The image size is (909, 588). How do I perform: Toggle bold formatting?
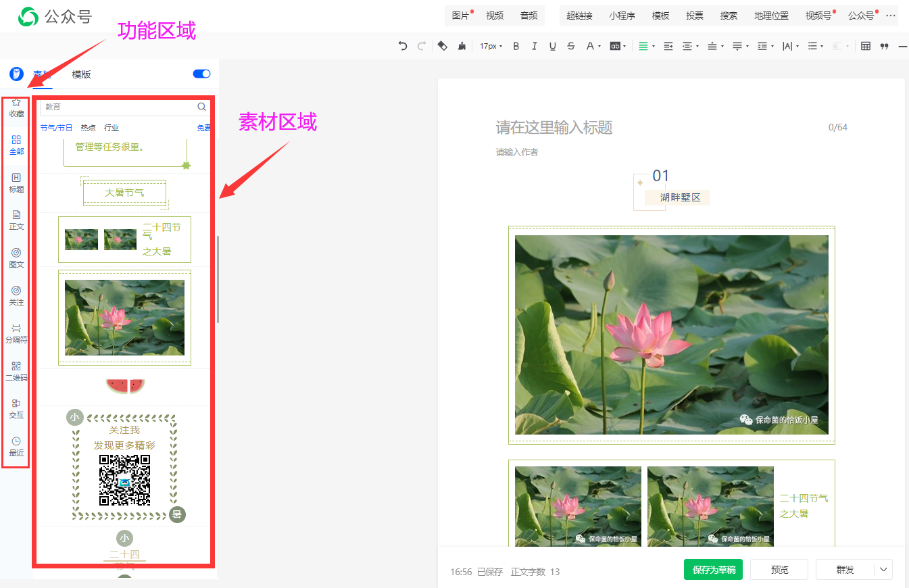tap(516, 46)
